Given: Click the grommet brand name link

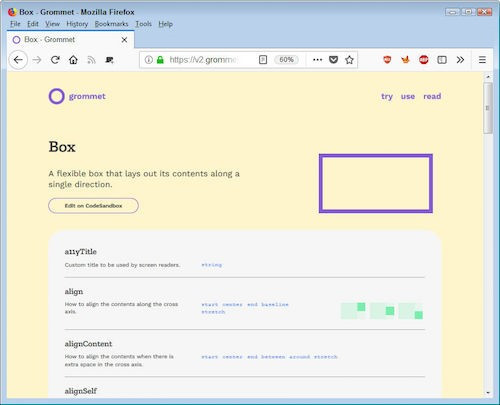Looking at the screenshot, I should tap(87, 96).
